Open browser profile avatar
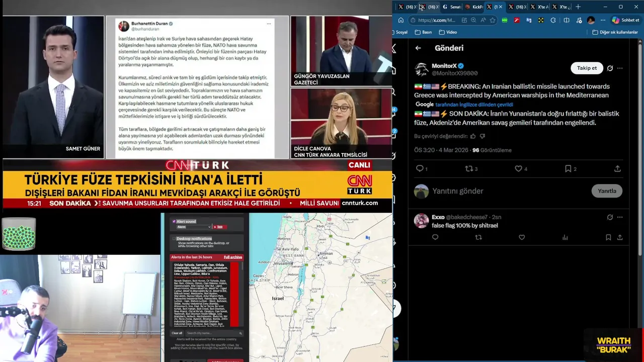 coord(591,20)
